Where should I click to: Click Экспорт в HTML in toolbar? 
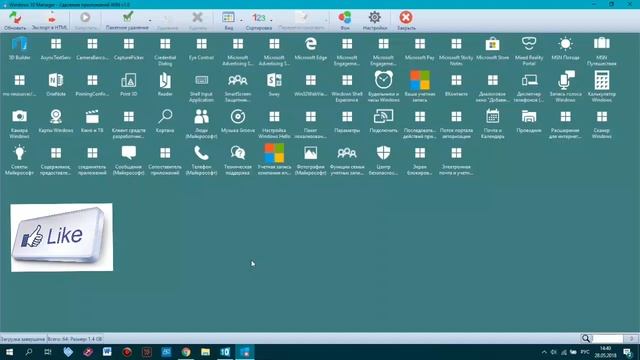coord(50,20)
